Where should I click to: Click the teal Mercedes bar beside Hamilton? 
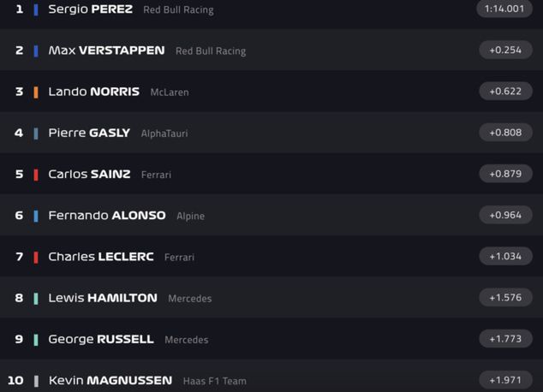pyautogui.click(x=36, y=299)
